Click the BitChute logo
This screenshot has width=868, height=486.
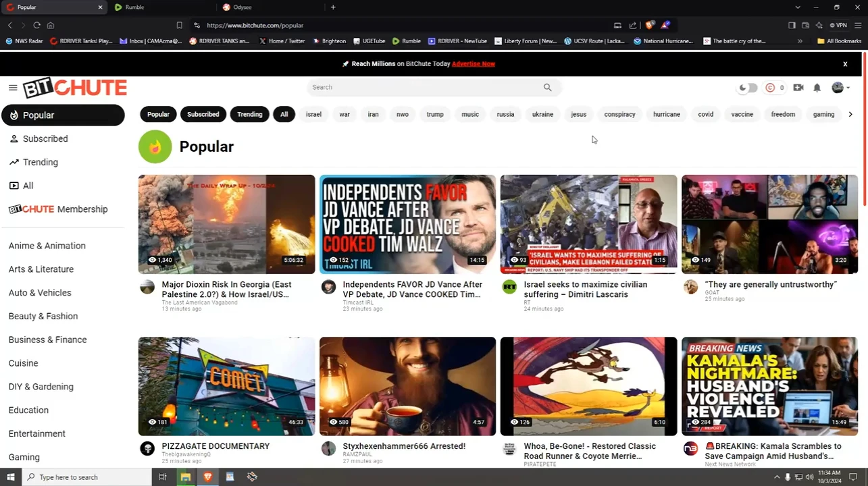[x=75, y=88]
